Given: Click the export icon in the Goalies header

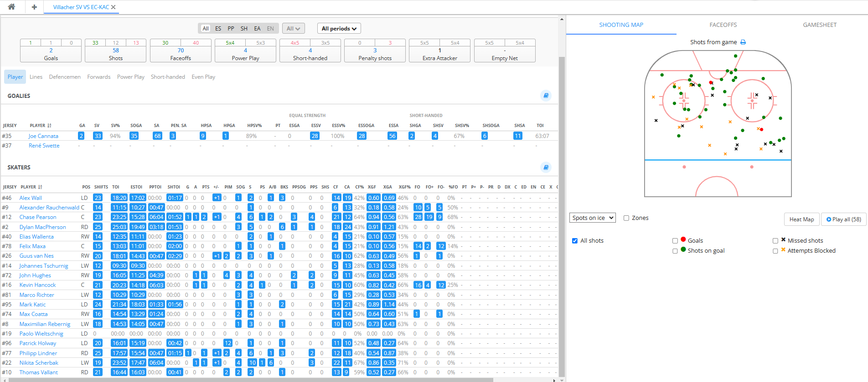Looking at the screenshot, I should [546, 96].
